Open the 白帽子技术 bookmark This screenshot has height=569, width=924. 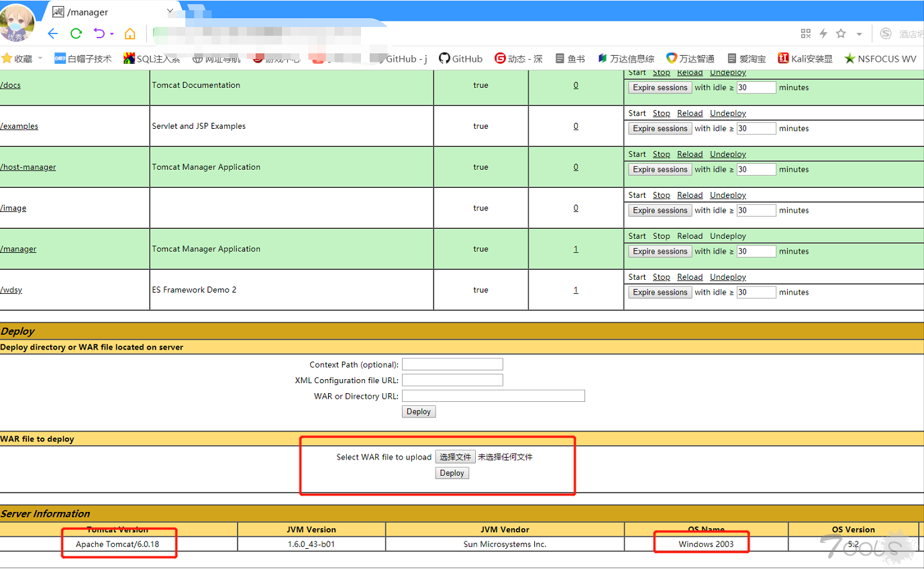83,59
